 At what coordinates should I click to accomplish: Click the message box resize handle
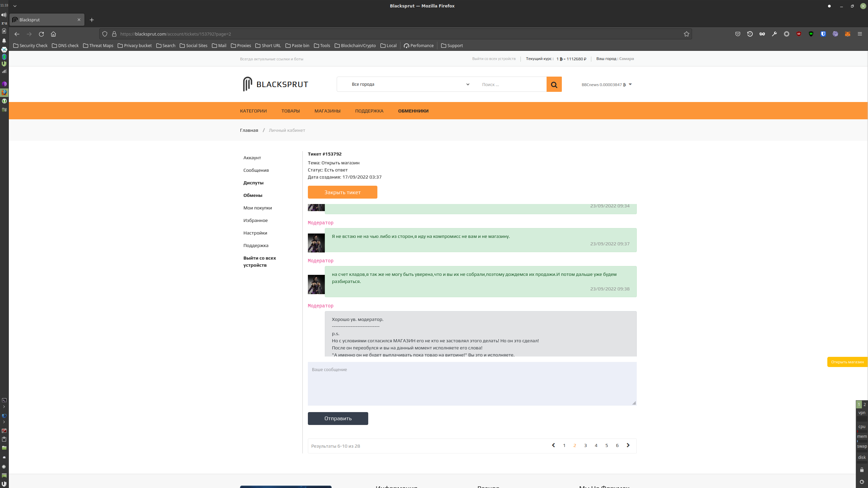coord(634,403)
